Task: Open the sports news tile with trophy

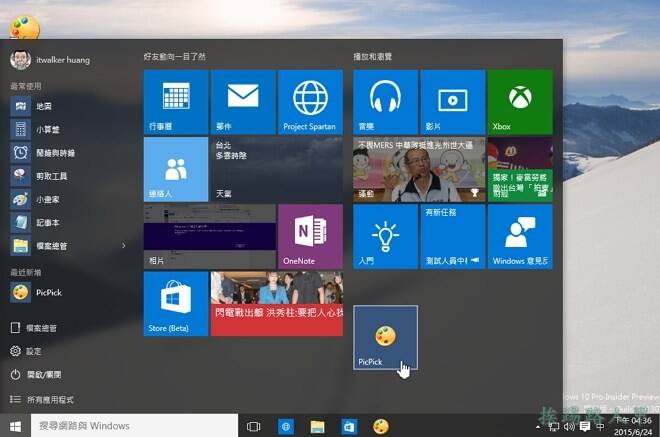Action: pyautogui.click(x=419, y=169)
